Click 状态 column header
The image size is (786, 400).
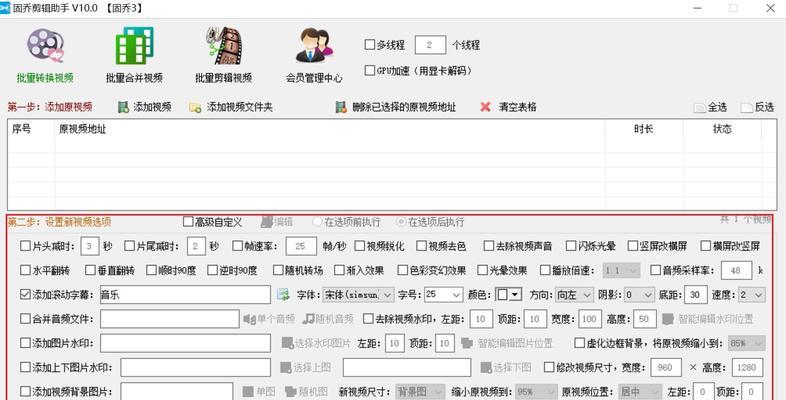point(722,129)
